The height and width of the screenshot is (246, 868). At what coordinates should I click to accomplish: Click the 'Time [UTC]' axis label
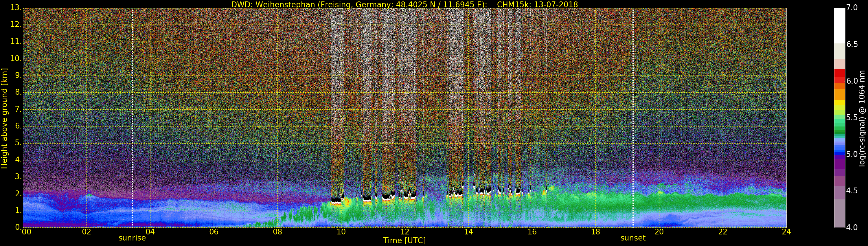404,241
